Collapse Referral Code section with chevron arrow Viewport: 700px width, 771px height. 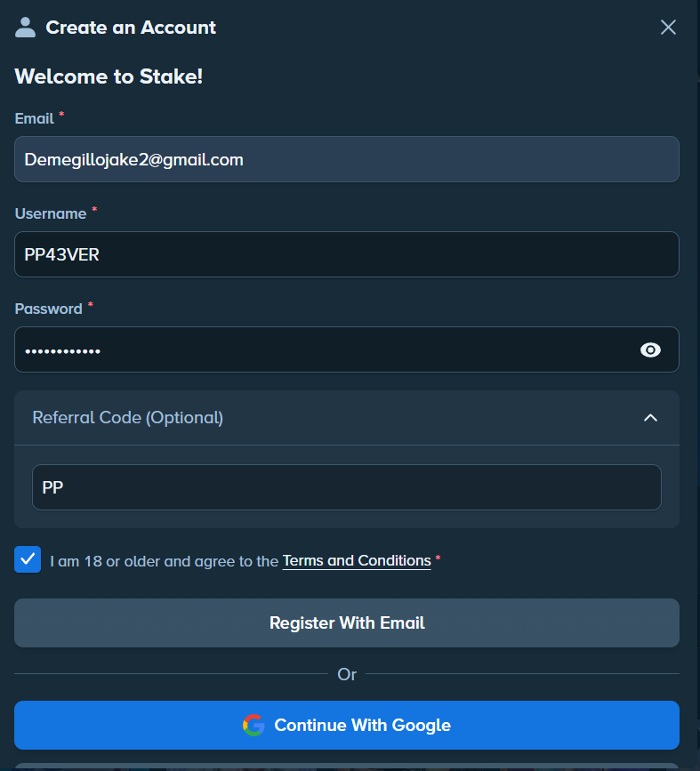click(650, 417)
